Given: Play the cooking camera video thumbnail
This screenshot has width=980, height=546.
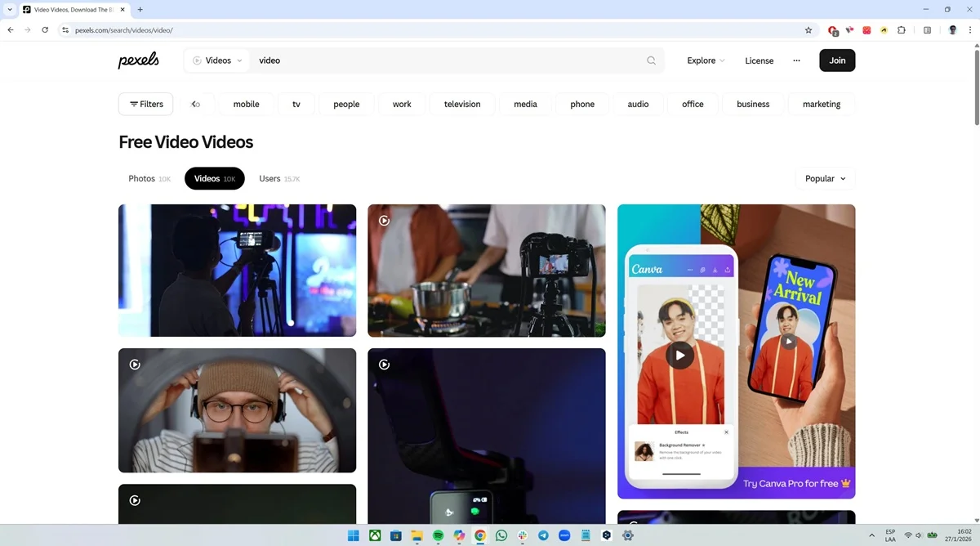Looking at the screenshot, I should click(385, 220).
